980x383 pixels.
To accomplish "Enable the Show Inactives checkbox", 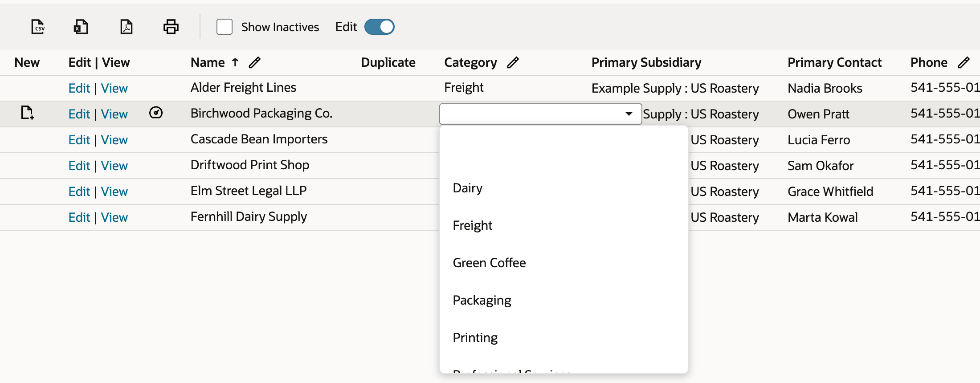I will 225,27.
